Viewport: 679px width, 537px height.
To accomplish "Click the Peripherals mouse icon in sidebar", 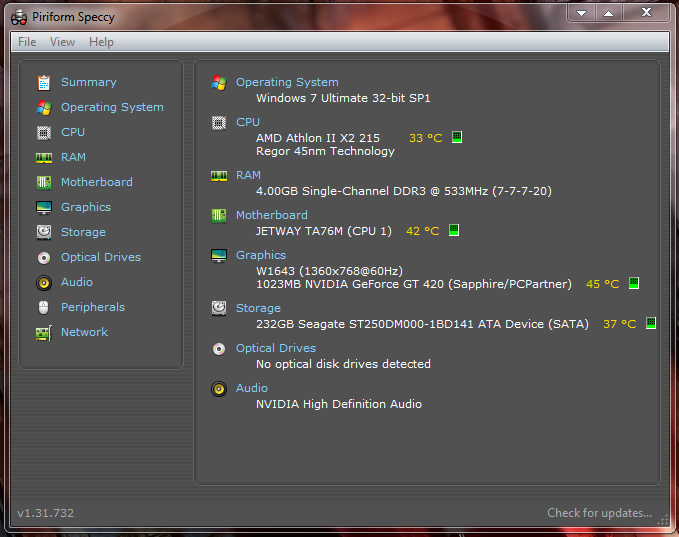I will pyautogui.click(x=44, y=307).
